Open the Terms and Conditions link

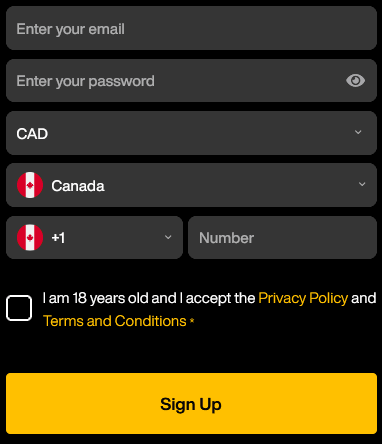click(115, 321)
